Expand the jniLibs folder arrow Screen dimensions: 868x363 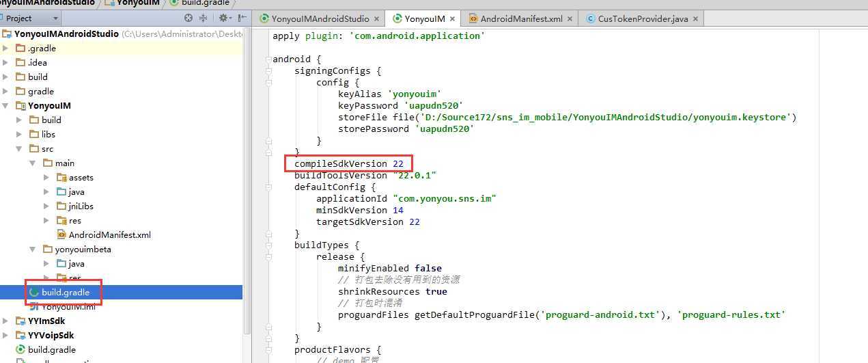46,206
